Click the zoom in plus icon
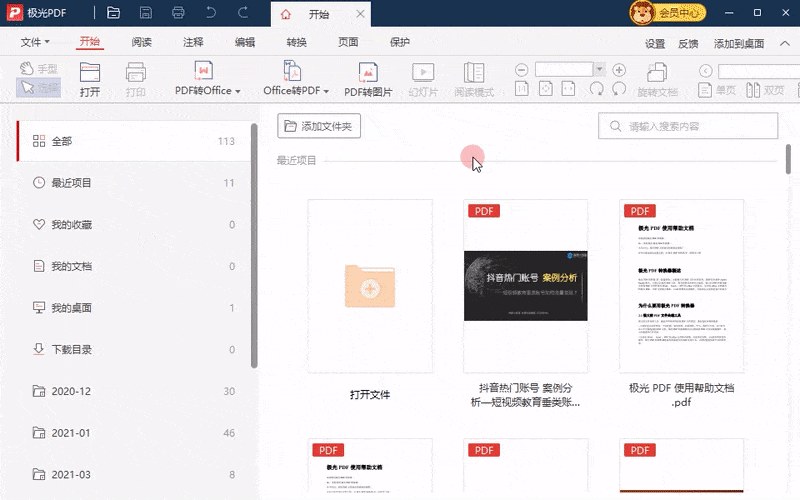800x500 pixels. (619, 70)
